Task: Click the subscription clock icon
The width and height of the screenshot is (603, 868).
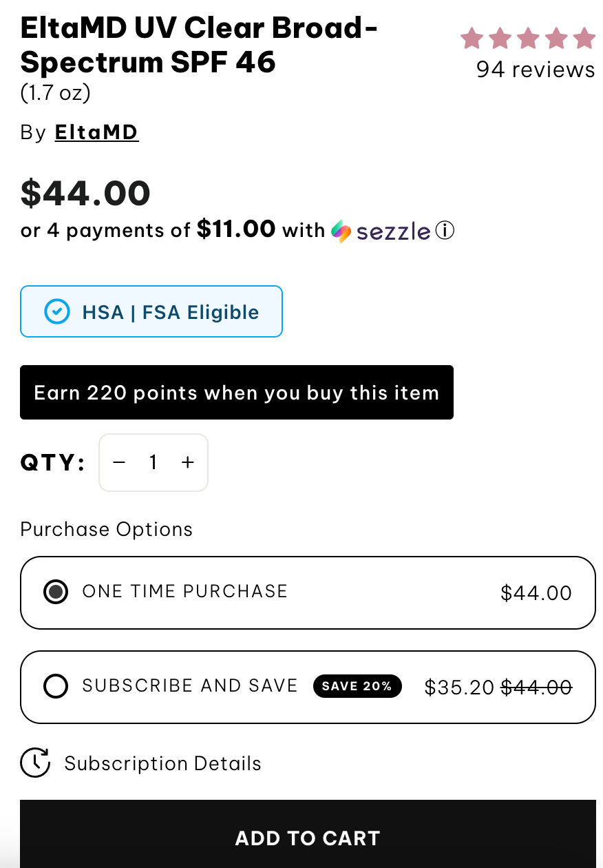Action: click(35, 763)
